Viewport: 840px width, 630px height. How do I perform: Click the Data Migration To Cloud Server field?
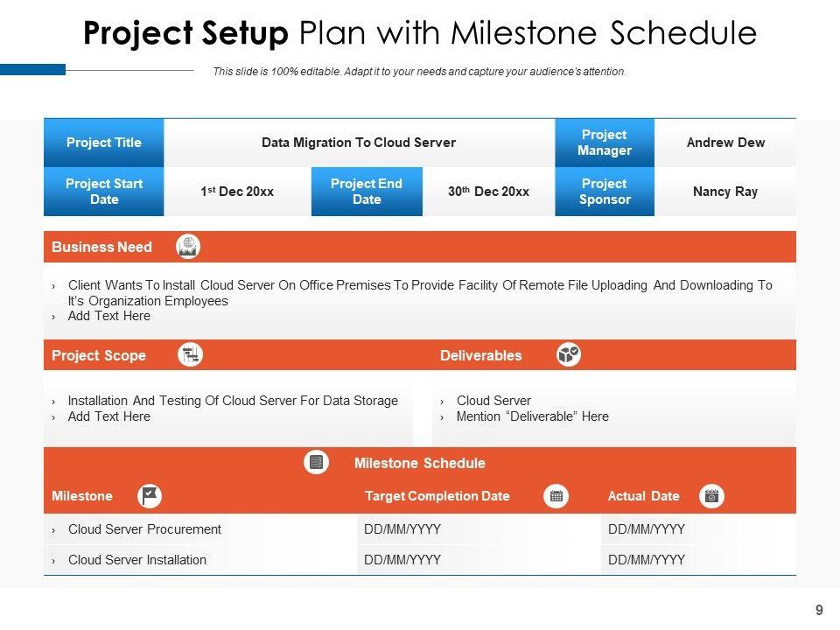(359, 143)
